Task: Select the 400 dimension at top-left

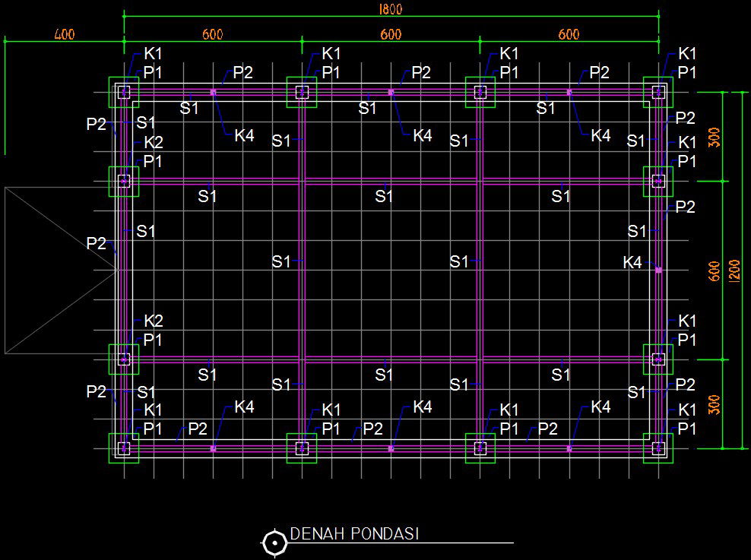Action: [65, 33]
